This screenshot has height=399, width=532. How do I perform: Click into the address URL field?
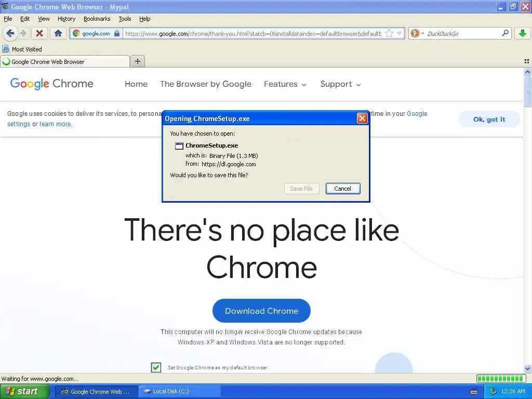point(253,33)
